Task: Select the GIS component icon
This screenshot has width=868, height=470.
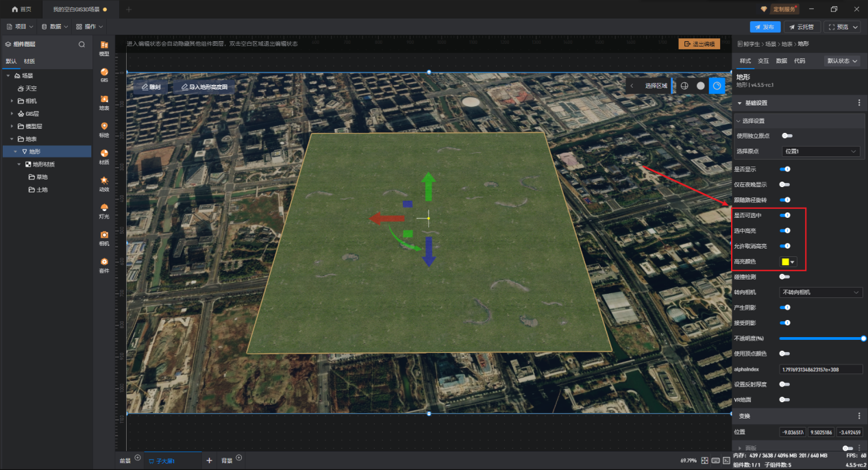Action: (104, 75)
